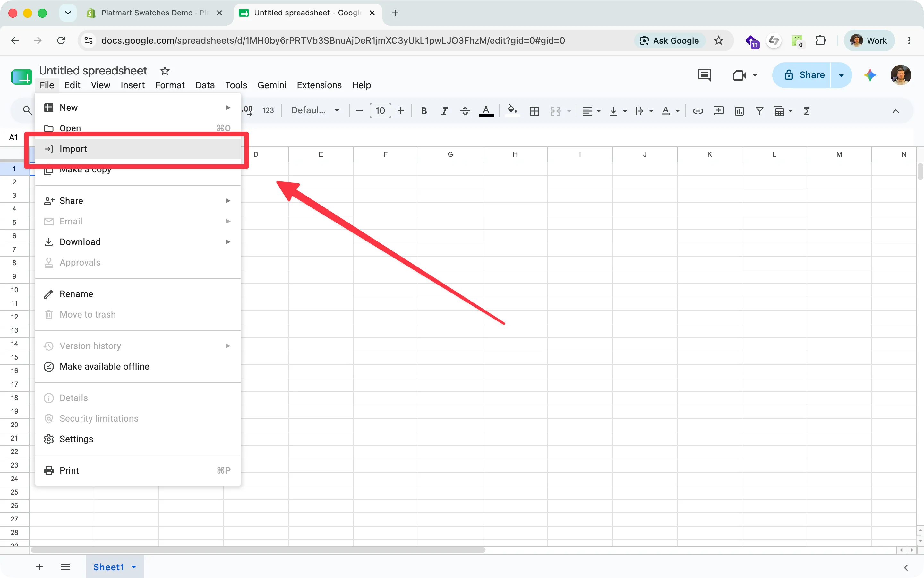This screenshot has width=924, height=578.
Task: Click the Ask Google button
Action: [x=669, y=40]
